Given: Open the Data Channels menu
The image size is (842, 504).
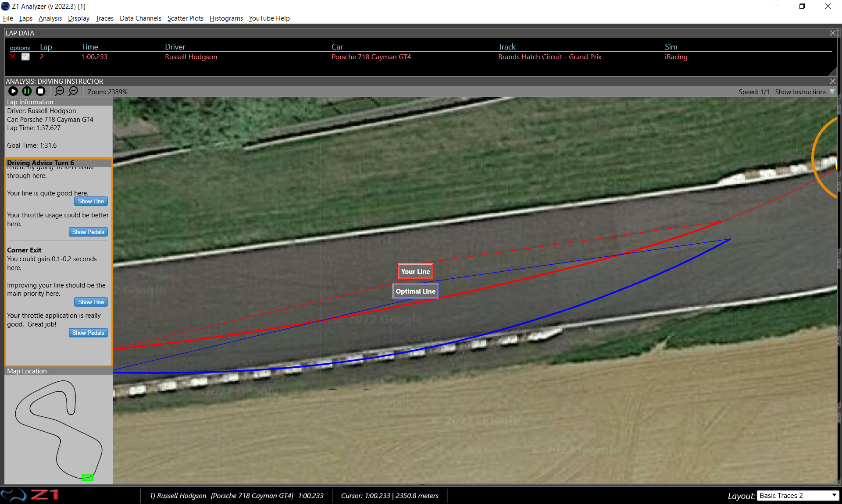Looking at the screenshot, I should 140,18.
